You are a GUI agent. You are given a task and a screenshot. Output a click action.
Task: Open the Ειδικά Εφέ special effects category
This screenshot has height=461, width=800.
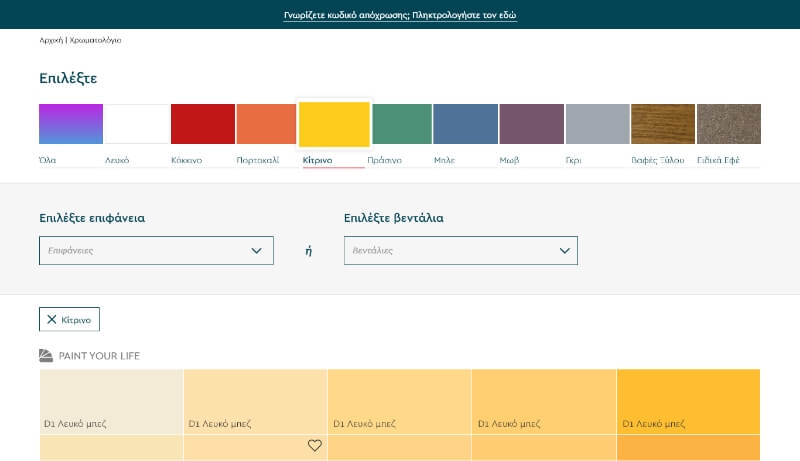[x=728, y=124]
